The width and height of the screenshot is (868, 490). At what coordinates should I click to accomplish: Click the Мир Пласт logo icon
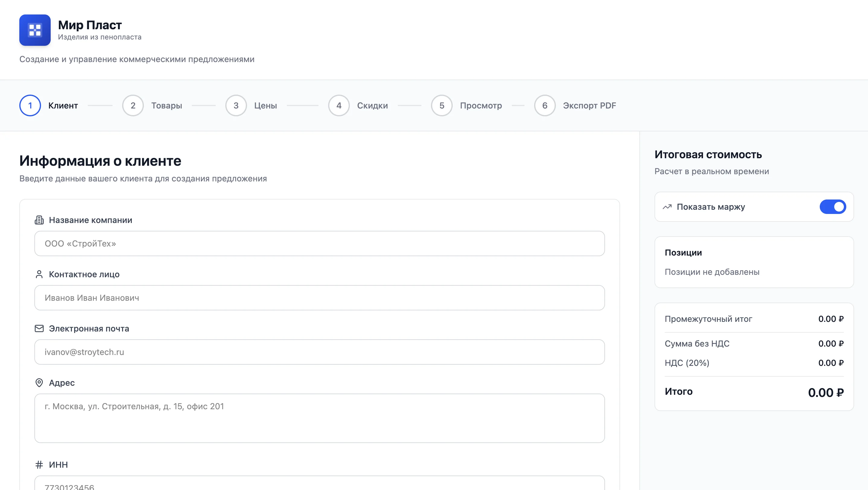click(x=35, y=30)
